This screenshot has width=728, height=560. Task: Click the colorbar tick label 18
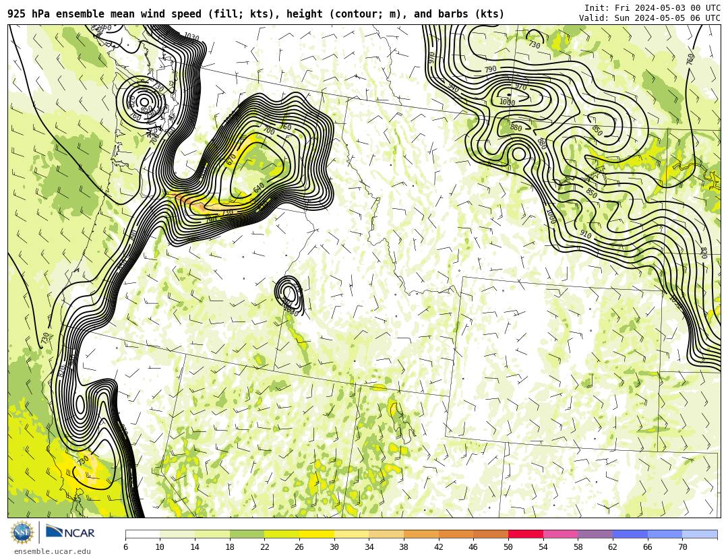(x=229, y=547)
